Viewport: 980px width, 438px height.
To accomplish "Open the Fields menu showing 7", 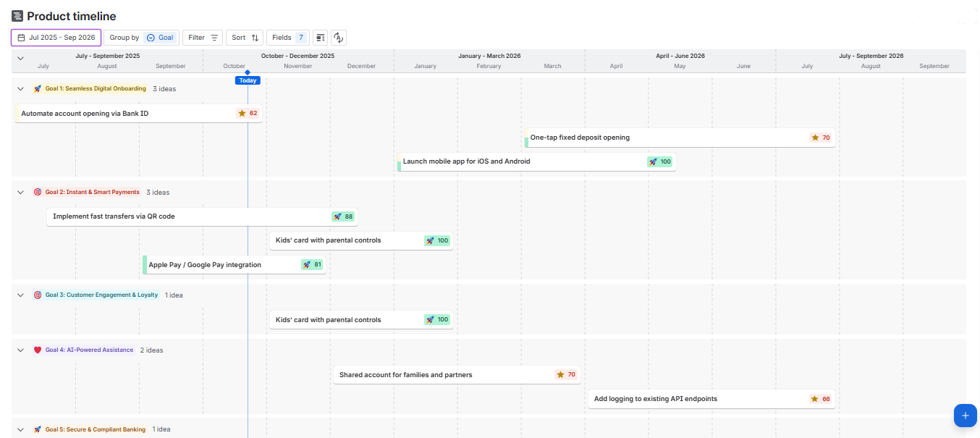I will click(x=287, y=38).
